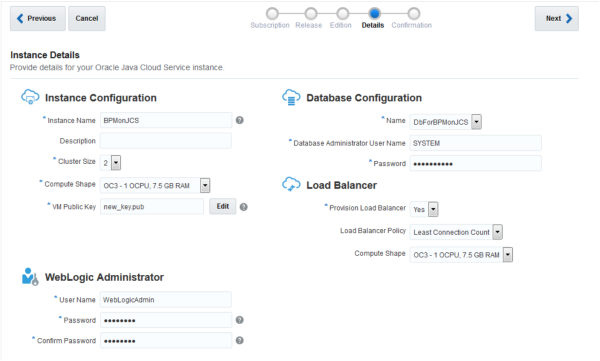Focus the VM Public Key field

coord(152,206)
